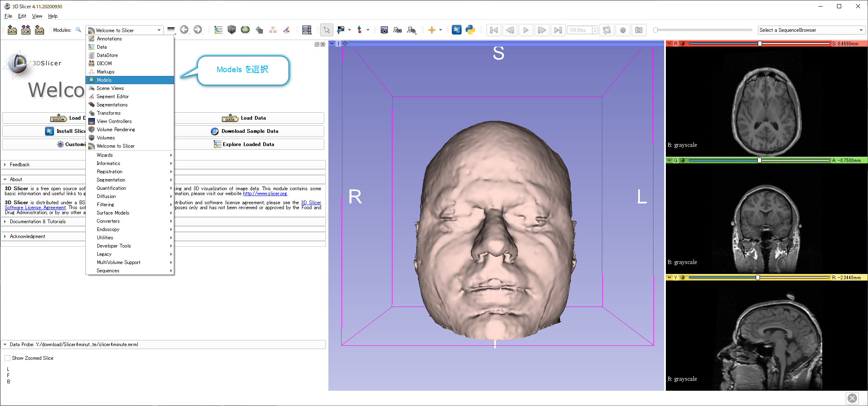Select the window/level adjust tool icon
868x406 pixels.
point(341,30)
